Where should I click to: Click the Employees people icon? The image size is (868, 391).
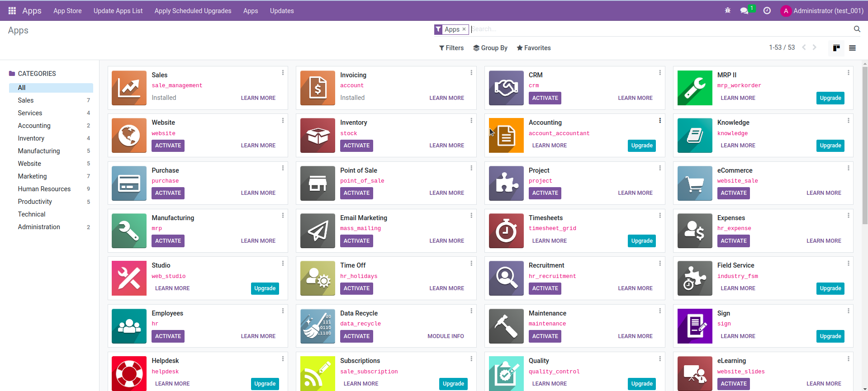coord(129,326)
